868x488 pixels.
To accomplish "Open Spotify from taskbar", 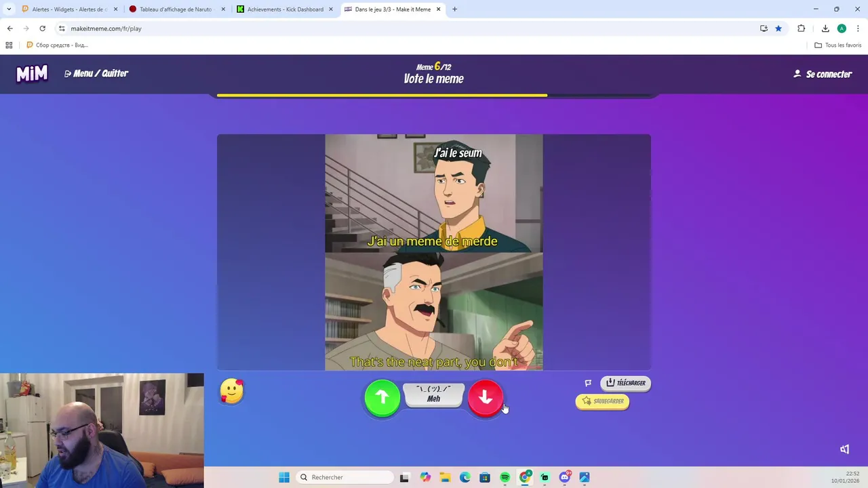I will point(505,477).
